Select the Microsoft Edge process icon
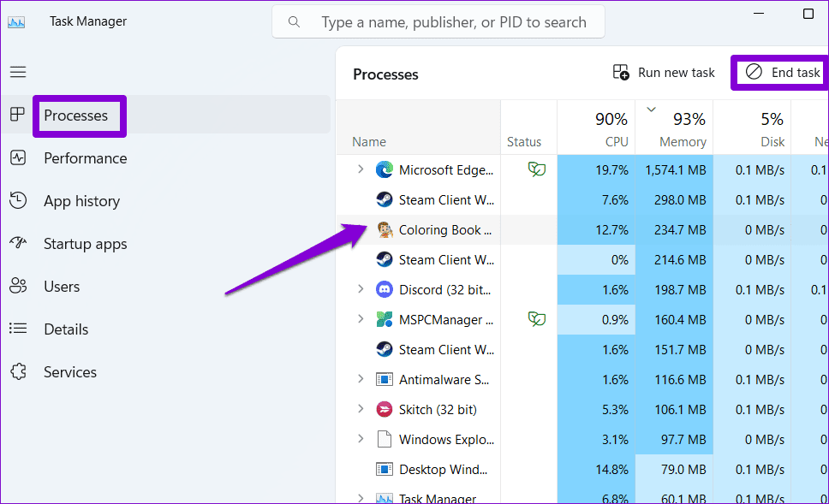 (385, 169)
